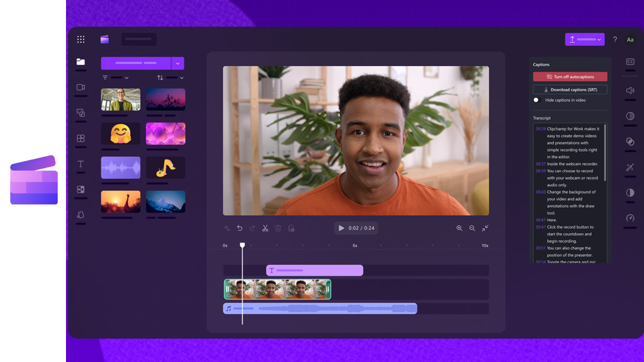Click the redo arrow icon
The width and height of the screenshot is (644, 362).
tap(253, 228)
